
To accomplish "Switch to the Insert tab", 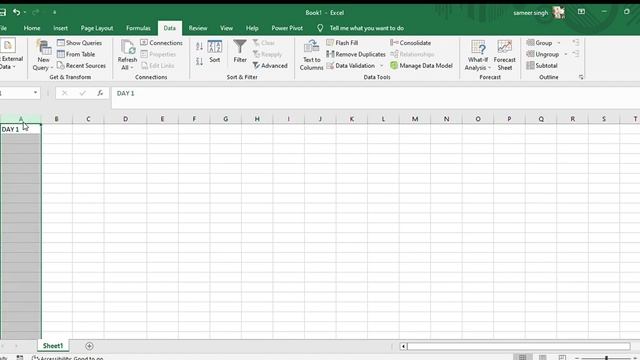I will tap(60, 28).
